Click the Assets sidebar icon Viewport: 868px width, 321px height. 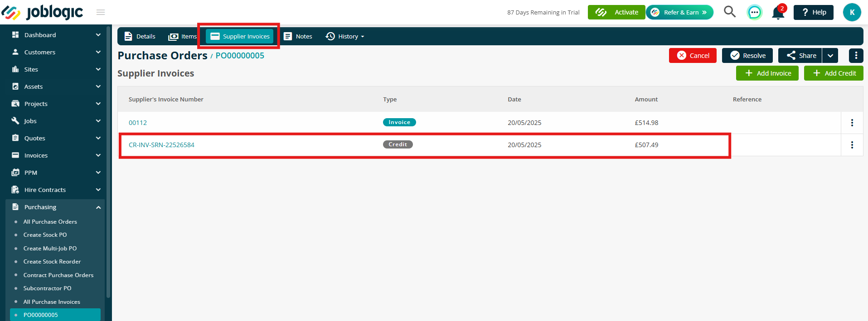tap(15, 86)
